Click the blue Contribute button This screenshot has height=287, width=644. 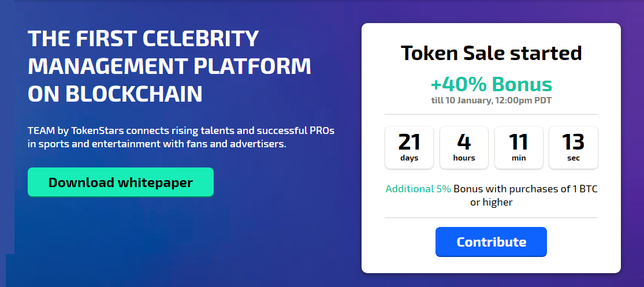pyautogui.click(x=491, y=242)
